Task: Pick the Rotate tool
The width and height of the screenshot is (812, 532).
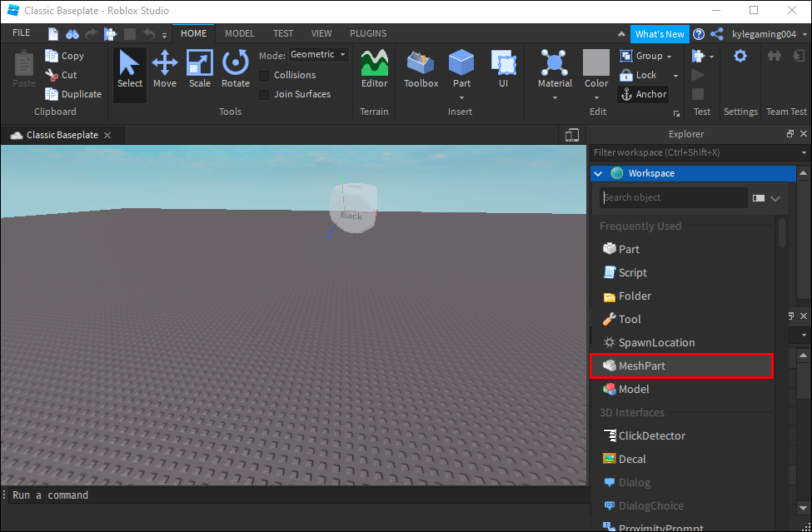Action: click(236, 70)
